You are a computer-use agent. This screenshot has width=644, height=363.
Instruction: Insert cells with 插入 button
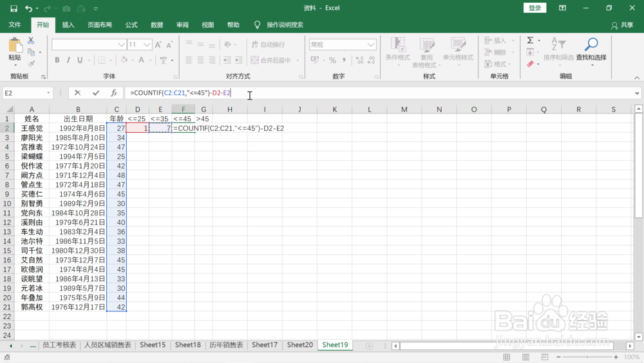point(495,40)
